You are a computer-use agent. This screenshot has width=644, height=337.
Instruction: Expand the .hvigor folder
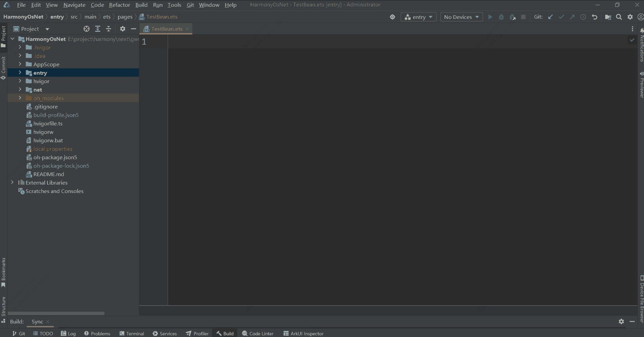click(x=20, y=47)
